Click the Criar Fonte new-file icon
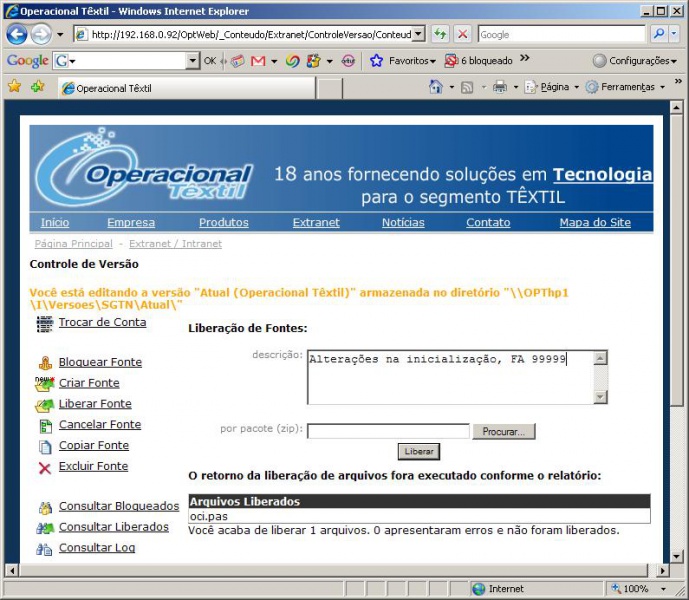689x600 pixels. tap(44, 383)
